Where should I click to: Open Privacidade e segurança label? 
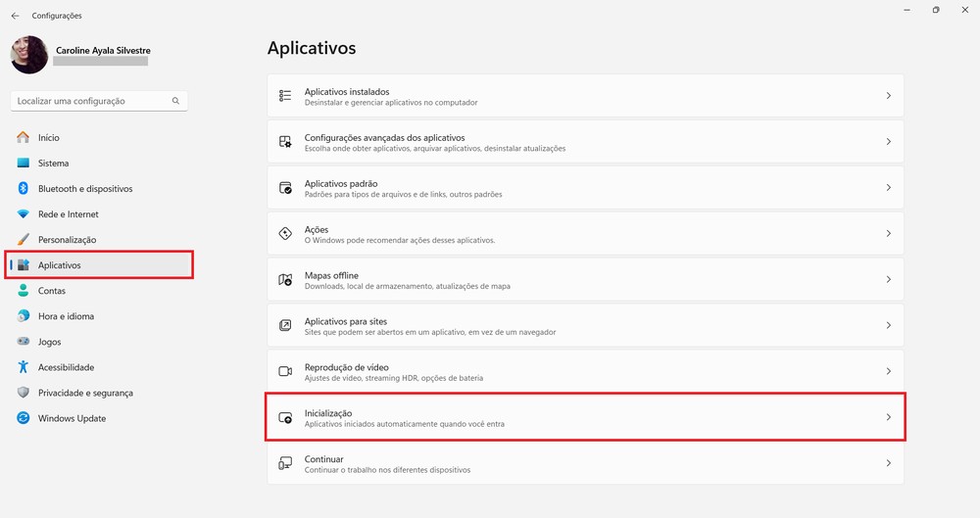tap(85, 393)
